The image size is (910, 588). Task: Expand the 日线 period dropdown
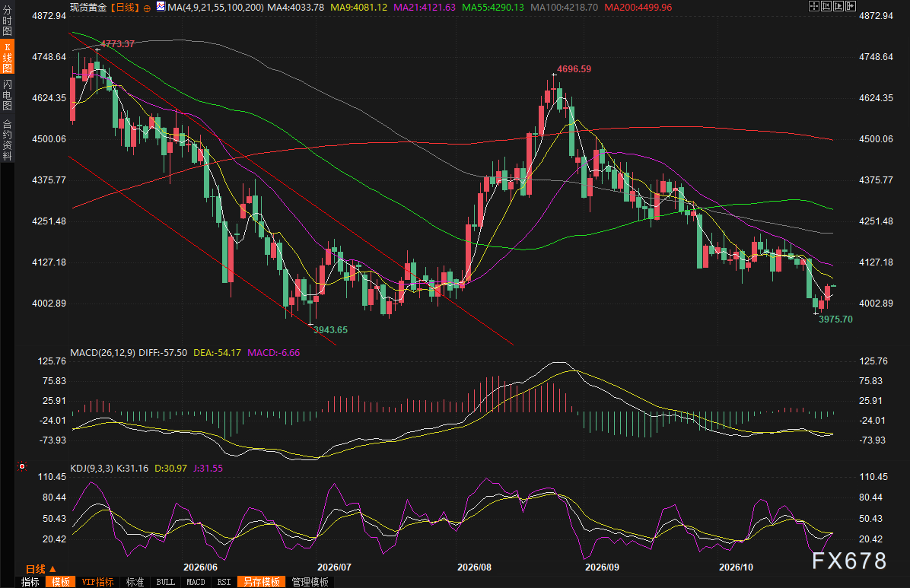41,569
